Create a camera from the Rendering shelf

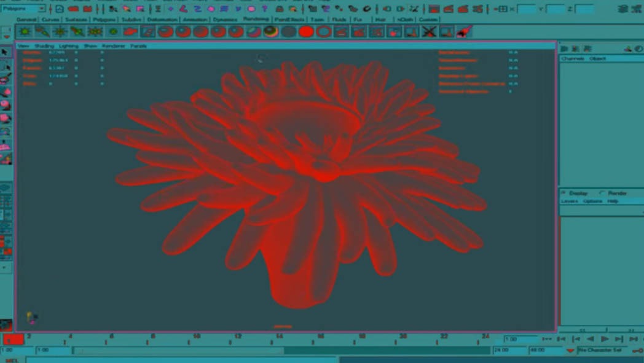pos(131,31)
